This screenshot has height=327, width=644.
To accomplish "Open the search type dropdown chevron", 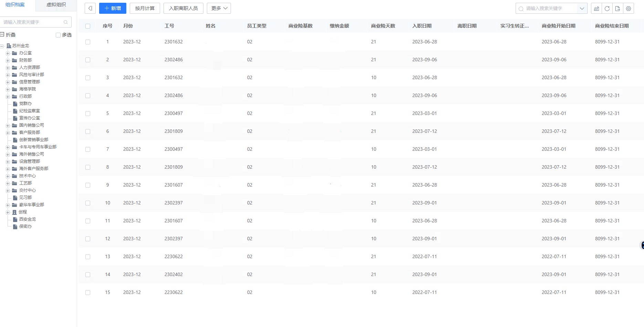I will click(x=582, y=8).
